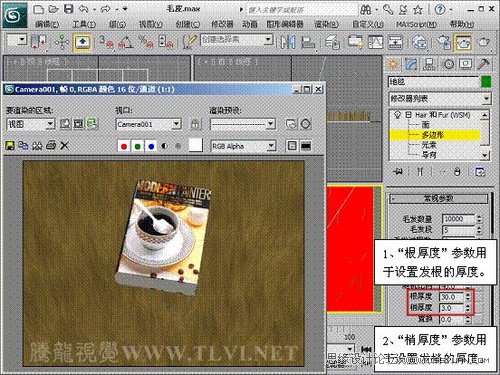Toggle the highlighted keyboard shortcut override button
The image size is (500, 375).
pyautogui.click(x=82, y=42)
